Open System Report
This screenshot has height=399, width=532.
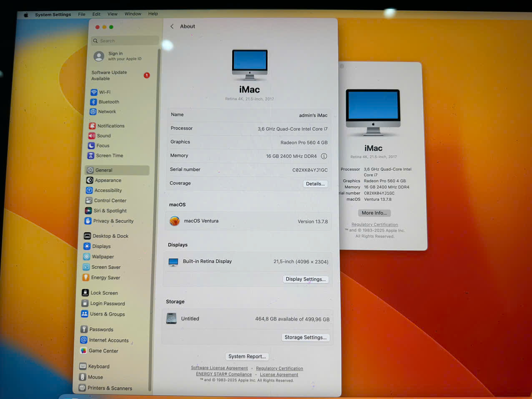tap(247, 356)
